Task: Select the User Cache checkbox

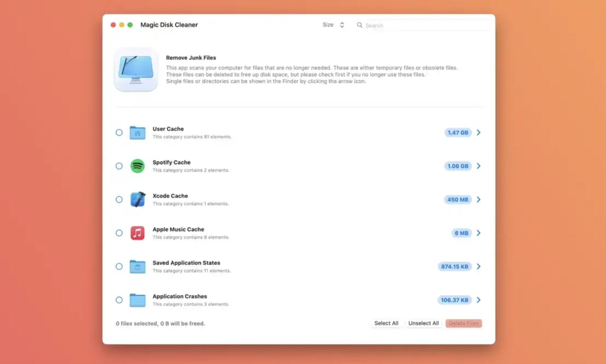Action: [x=119, y=133]
